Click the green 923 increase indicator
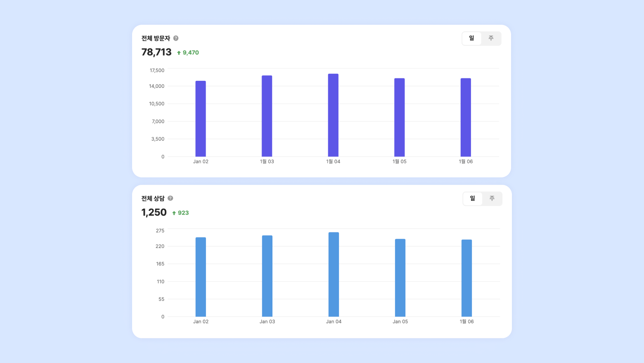Image resolution: width=644 pixels, height=363 pixels. tap(181, 213)
